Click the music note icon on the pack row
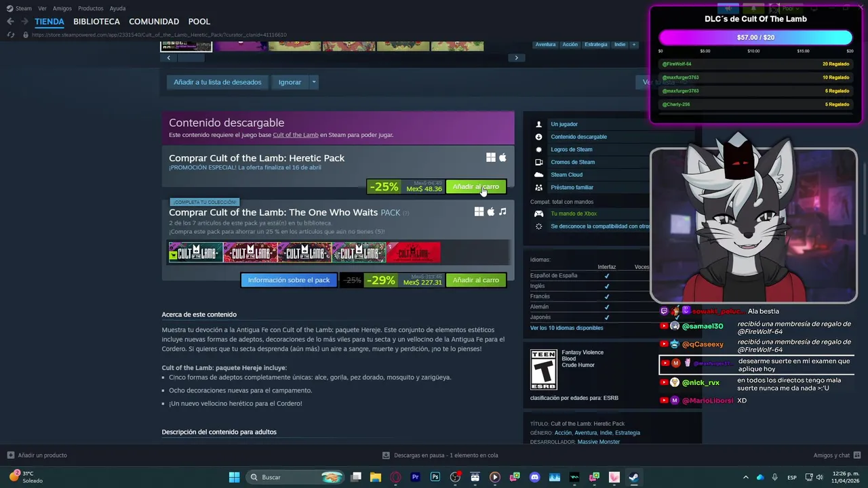Screen dimensions: 868x488 click(x=502, y=211)
